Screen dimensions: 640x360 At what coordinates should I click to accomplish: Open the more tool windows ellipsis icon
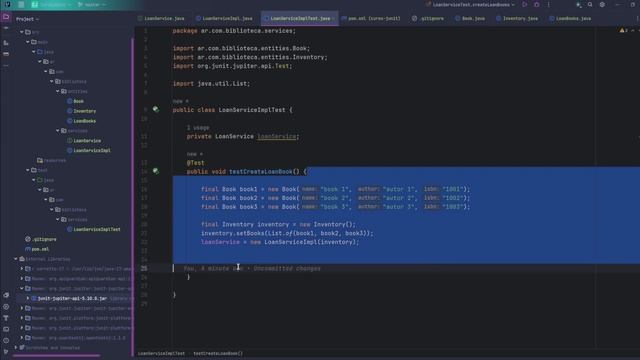tap(6, 65)
